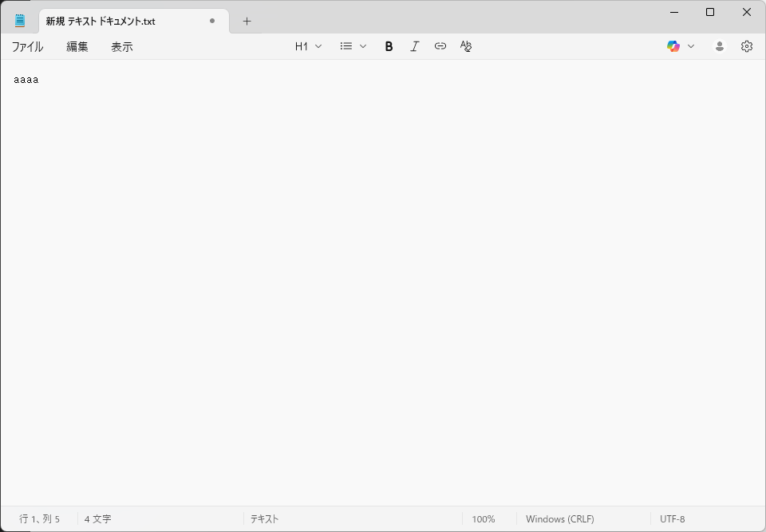
Task: Click the 100% zoom level in status bar
Action: click(x=484, y=519)
